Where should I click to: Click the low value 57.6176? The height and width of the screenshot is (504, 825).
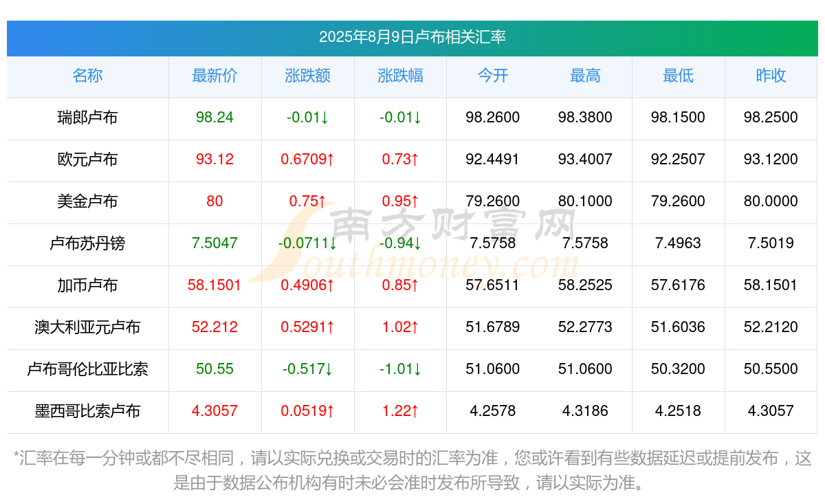point(679,285)
